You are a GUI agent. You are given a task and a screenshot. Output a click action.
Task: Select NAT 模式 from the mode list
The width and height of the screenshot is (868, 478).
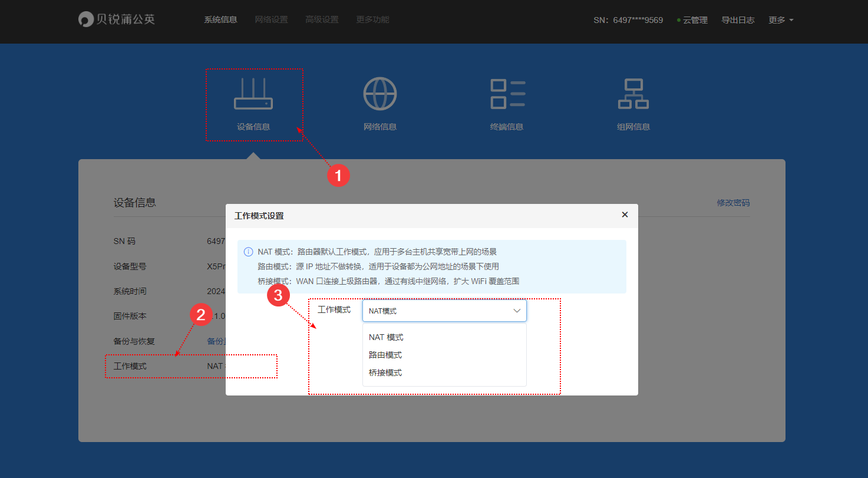(x=385, y=337)
